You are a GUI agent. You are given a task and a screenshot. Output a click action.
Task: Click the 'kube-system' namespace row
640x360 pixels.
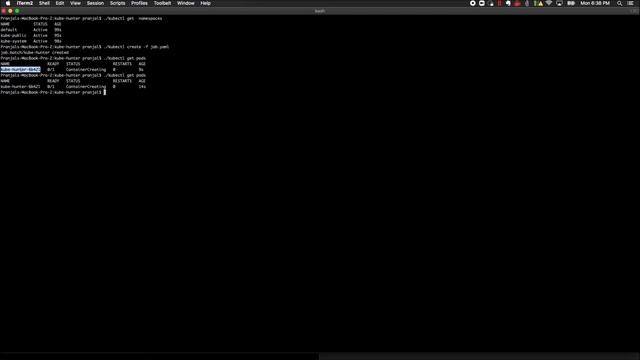click(31, 41)
